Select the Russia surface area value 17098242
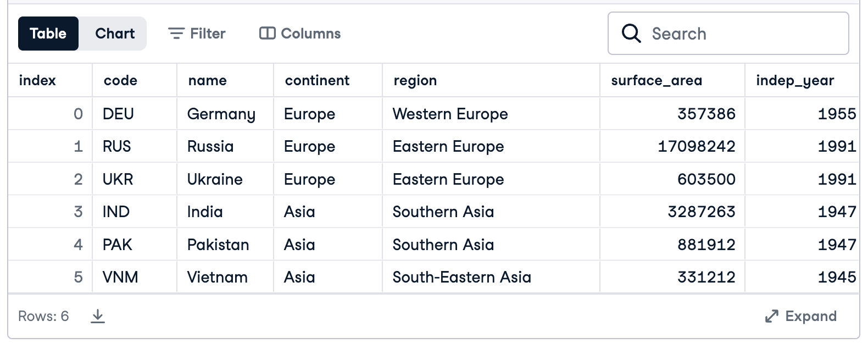The image size is (868, 343). click(696, 146)
